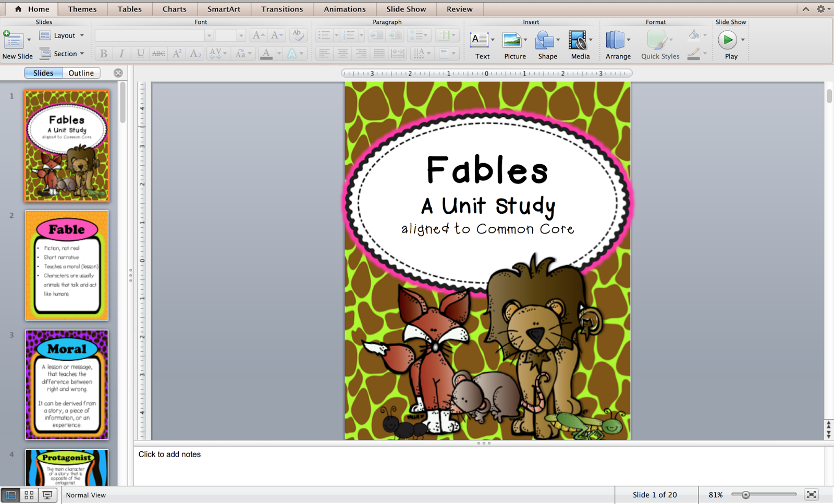Select the Transitions tab
Screen dimensions: 834x504
[283, 9]
